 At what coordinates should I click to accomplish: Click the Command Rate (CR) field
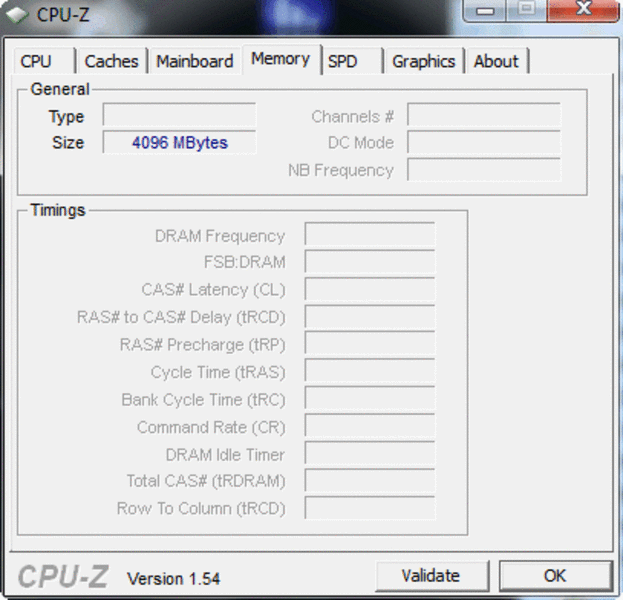point(370,426)
